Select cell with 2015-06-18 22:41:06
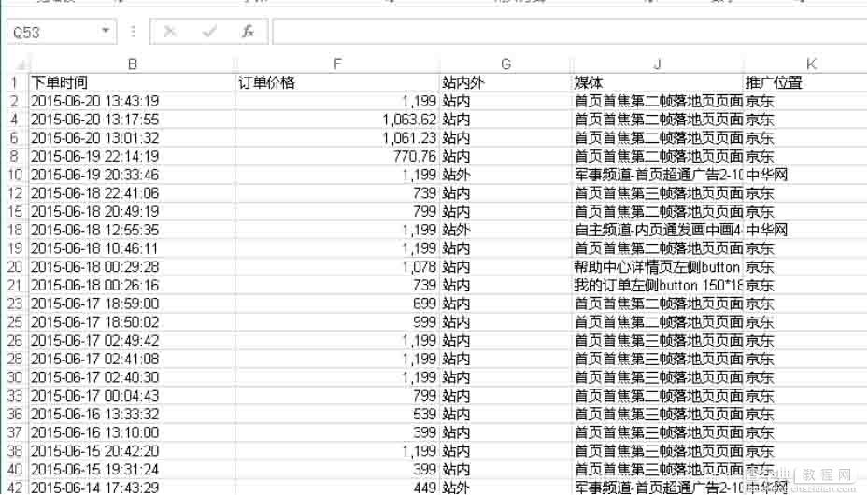The height and width of the screenshot is (495, 868). point(133,193)
